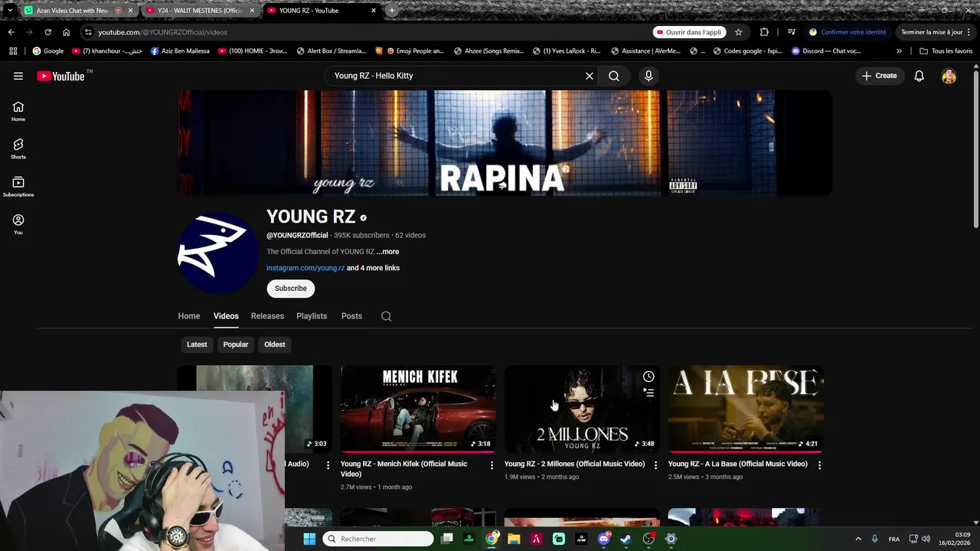Click Confirmer votre identité
The image size is (980, 551).
[x=848, y=32]
